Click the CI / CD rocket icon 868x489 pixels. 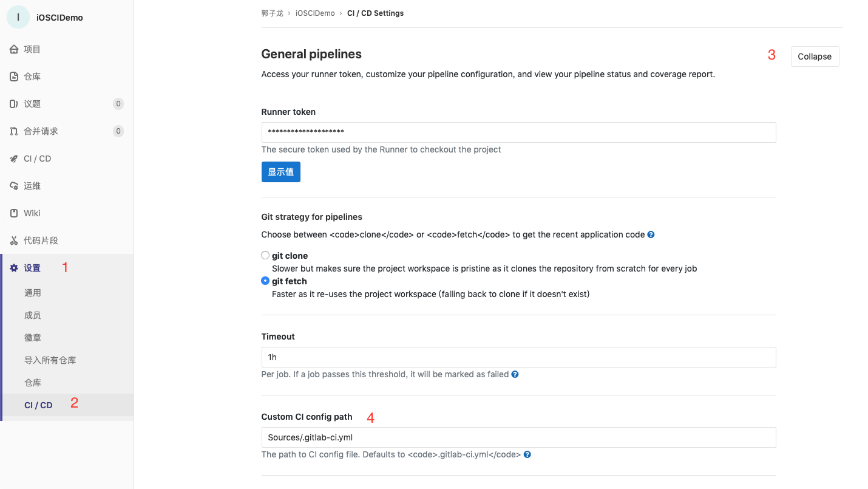click(14, 159)
